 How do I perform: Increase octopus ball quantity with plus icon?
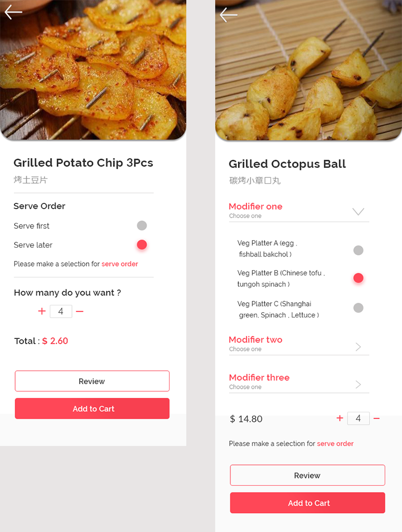point(340,418)
